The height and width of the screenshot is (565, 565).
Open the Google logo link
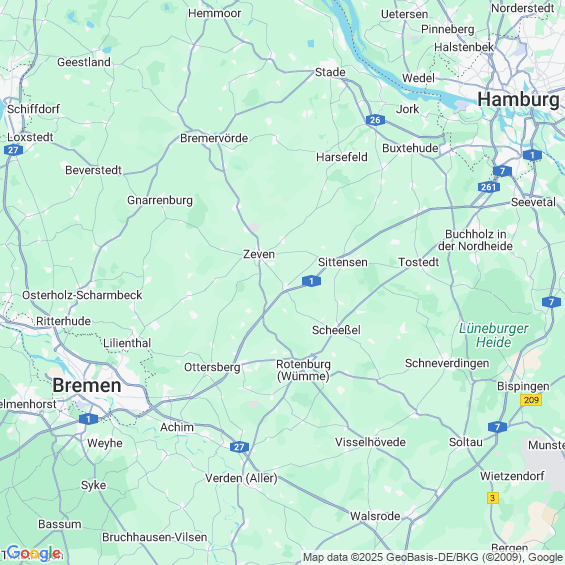point(34,553)
